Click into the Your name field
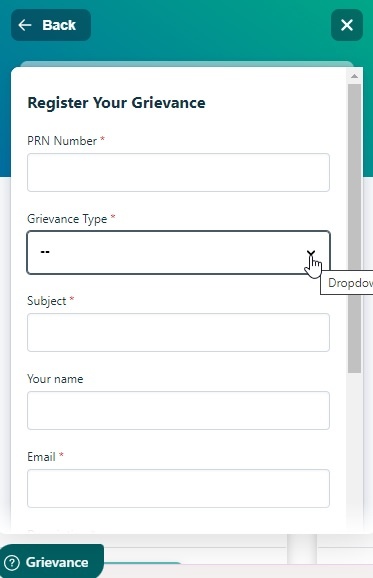 pyautogui.click(x=178, y=411)
